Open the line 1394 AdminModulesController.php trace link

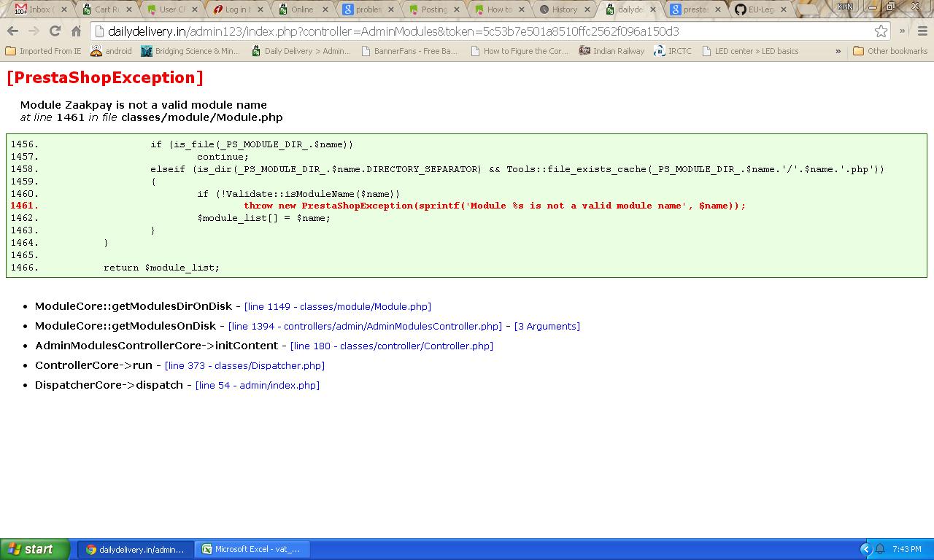click(365, 327)
